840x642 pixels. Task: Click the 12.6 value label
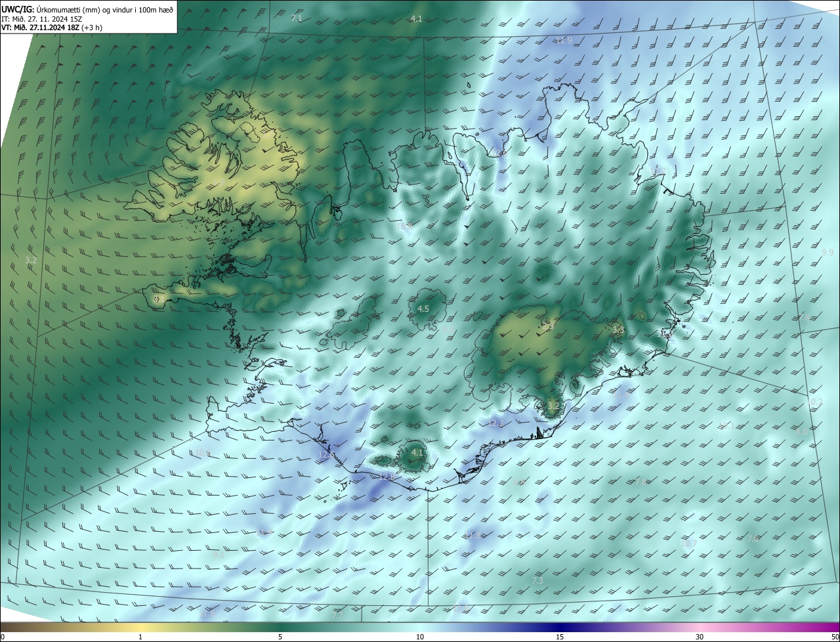(x=326, y=454)
